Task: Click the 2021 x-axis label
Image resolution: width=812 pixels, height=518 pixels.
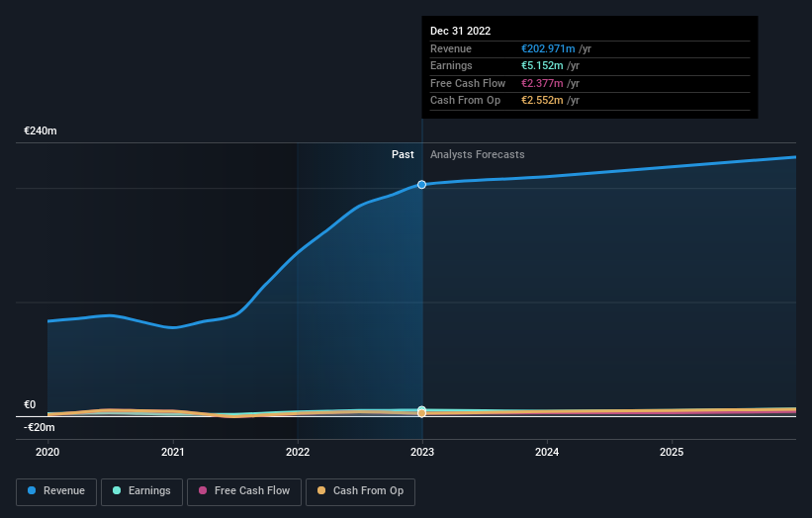Action: coord(172,453)
